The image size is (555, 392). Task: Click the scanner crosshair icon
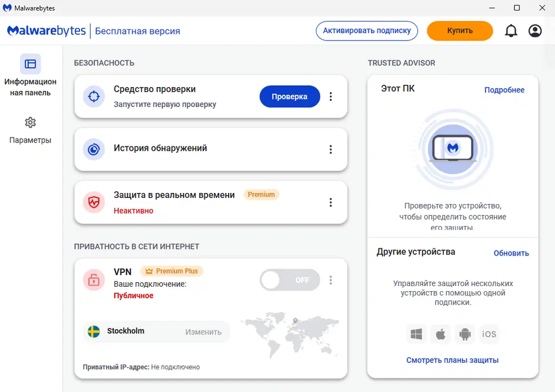pos(94,96)
